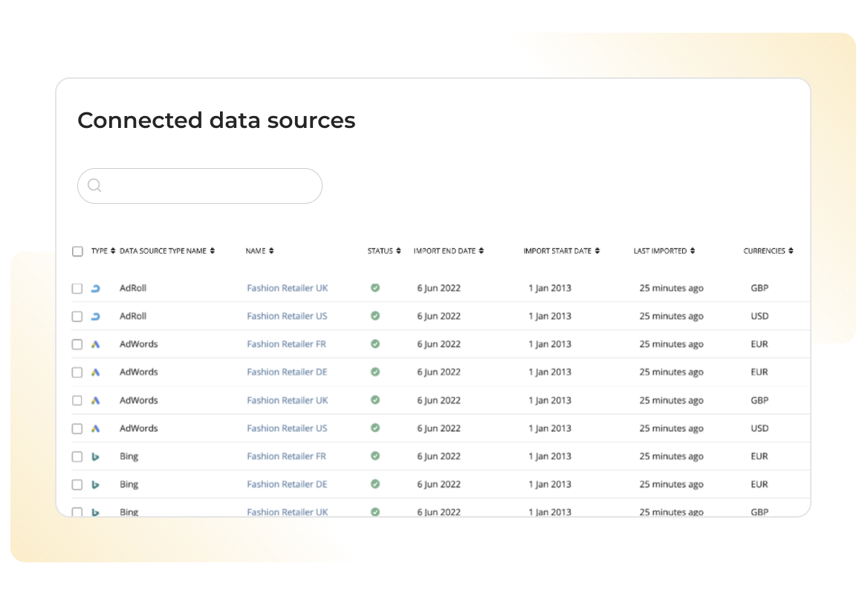This screenshot has width=868, height=595.
Task: Sort by the CURRENCIES column
Action: [x=768, y=251]
